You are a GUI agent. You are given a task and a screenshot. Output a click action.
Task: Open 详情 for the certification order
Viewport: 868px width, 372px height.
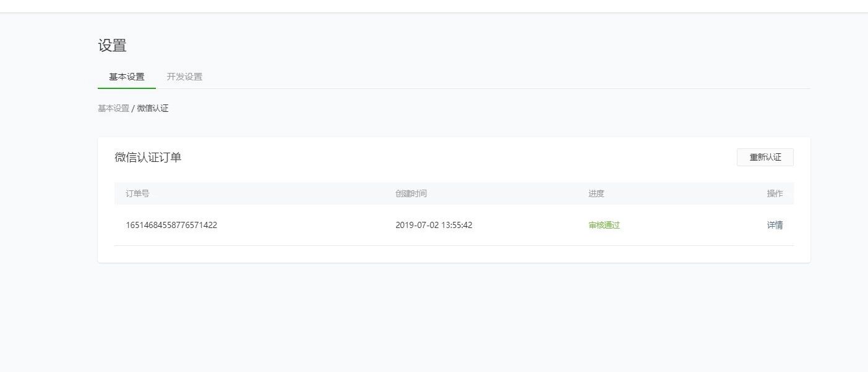point(775,225)
